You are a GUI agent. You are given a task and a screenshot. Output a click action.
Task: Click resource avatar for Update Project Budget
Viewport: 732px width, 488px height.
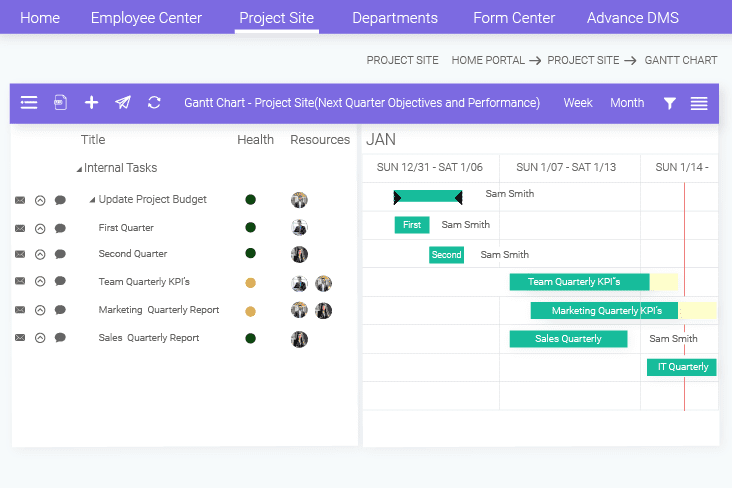[299, 200]
